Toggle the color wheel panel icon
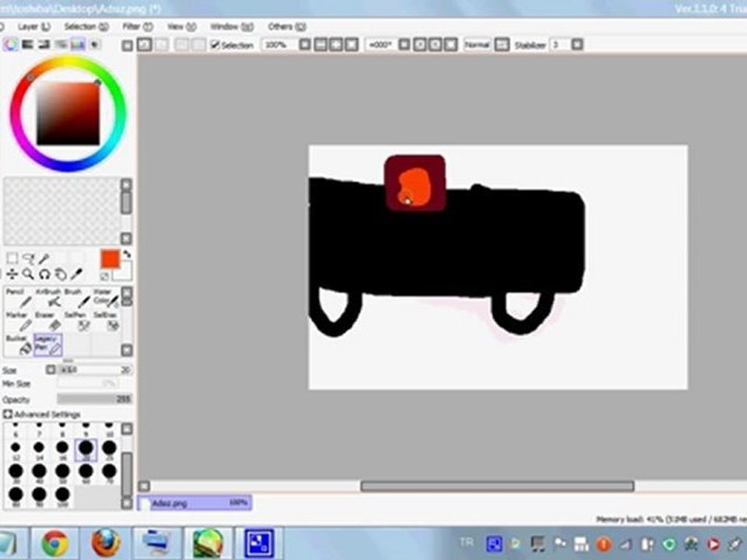747x560 pixels. tap(11, 45)
